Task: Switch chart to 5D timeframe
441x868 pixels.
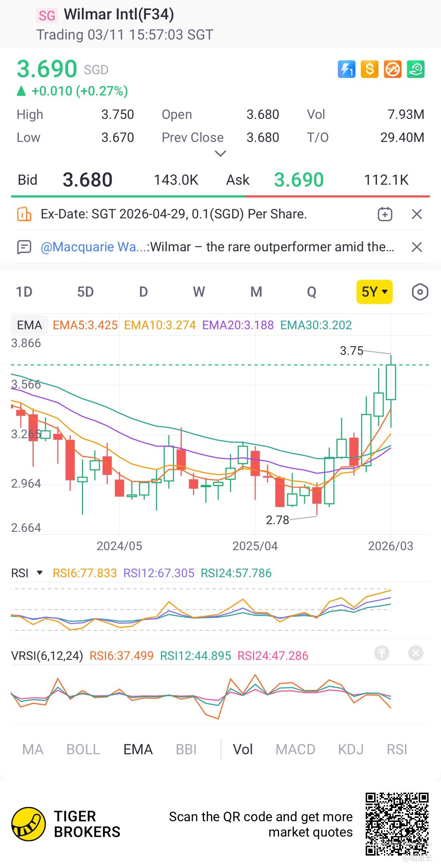Action: point(85,292)
